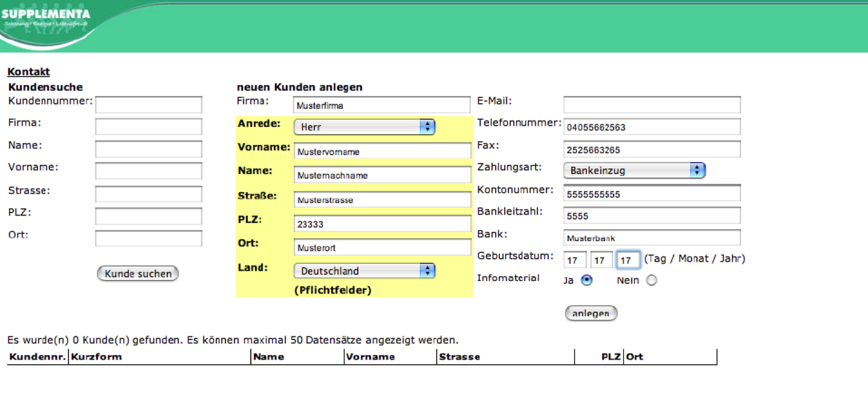Select Nein radio button for Infomaterial
This screenshot has height=409, width=868.
tap(651, 280)
